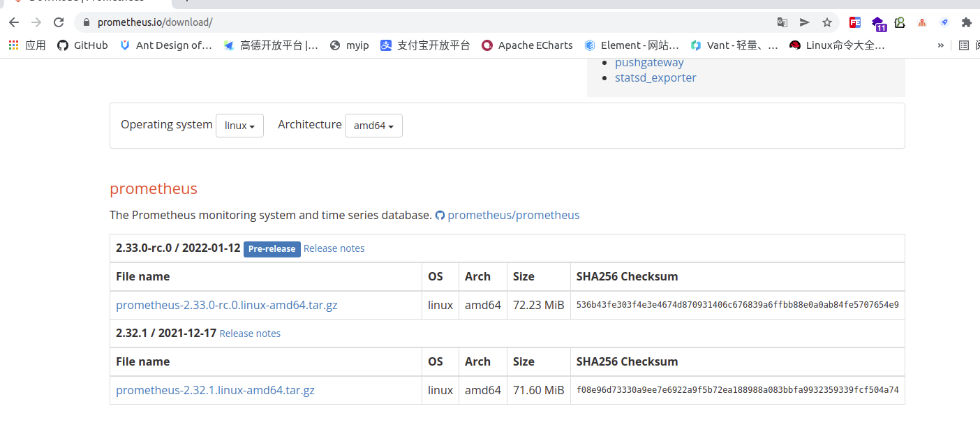Click the lock icon in address bar

87,22
